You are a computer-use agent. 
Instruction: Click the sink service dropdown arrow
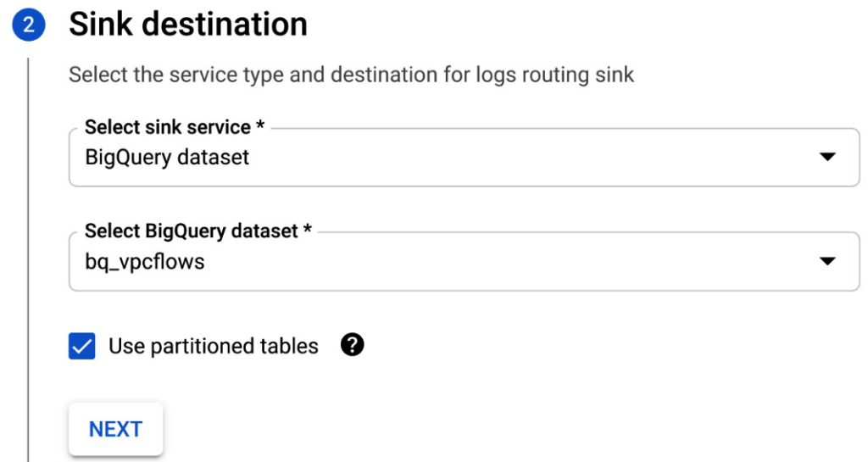click(x=827, y=157)
